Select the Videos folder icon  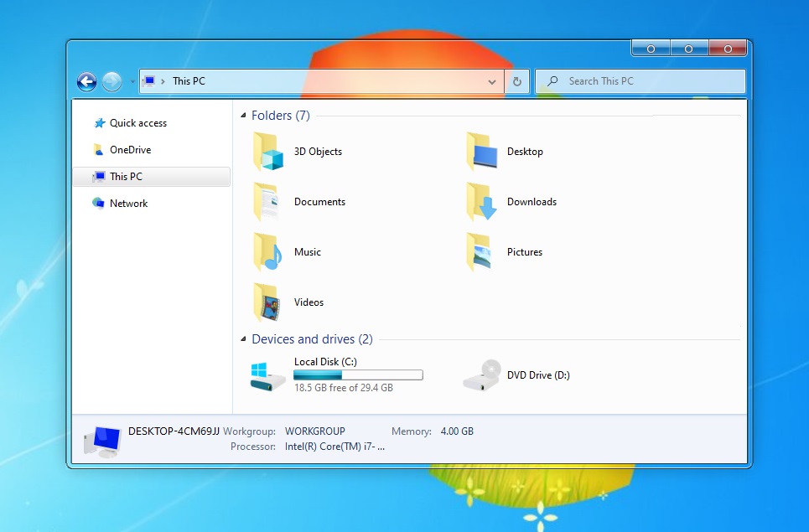(269, 302)
